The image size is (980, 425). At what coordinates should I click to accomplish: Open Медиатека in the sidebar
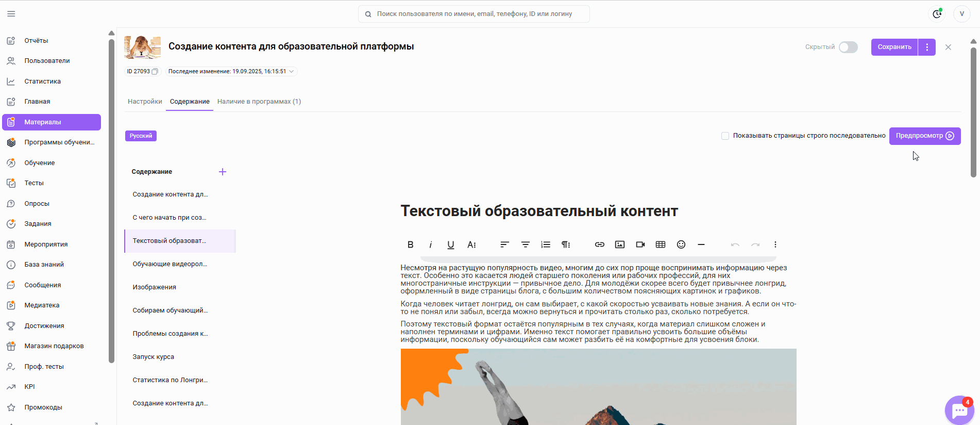pyautogui.click(x=52, y=305)
